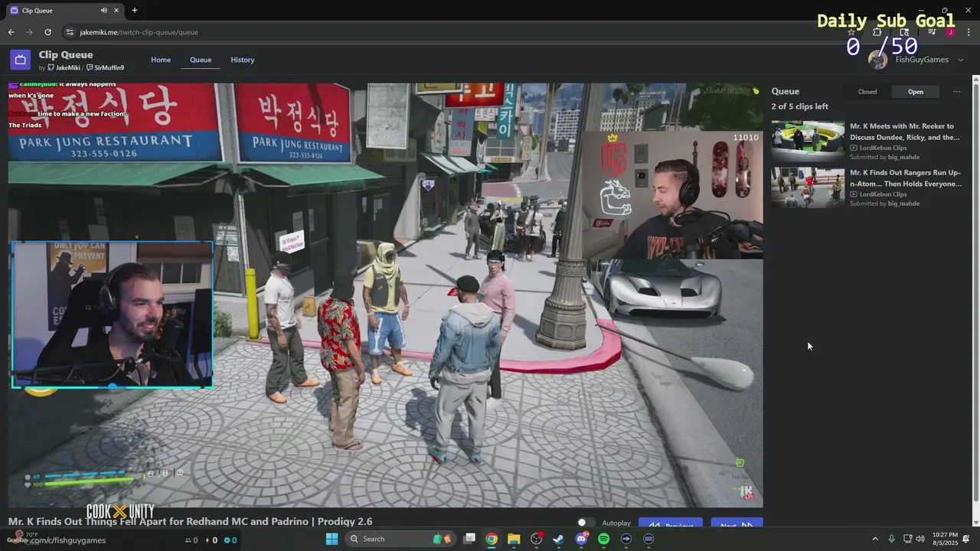Expand the FishGuyGames account dropdown
This screenshot has height=551, width=980.
click(961, 60)
